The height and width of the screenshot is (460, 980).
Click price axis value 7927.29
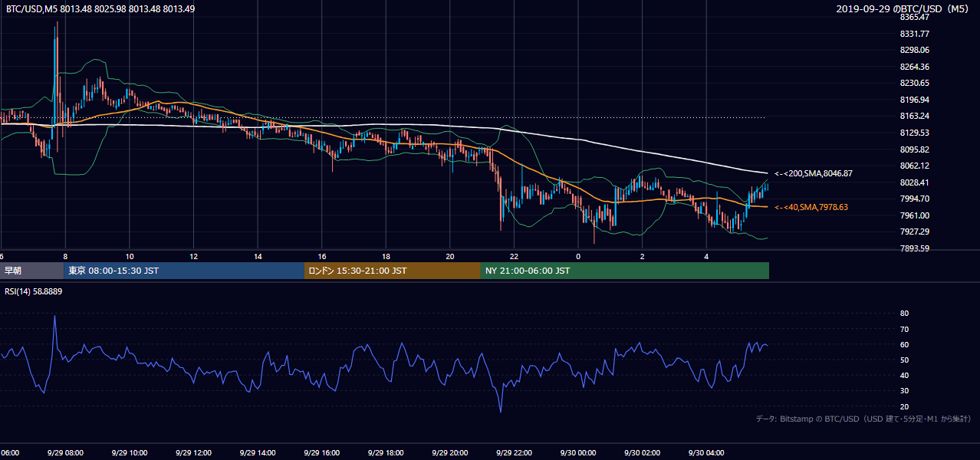pyautogui.click(x=915, y=232)
